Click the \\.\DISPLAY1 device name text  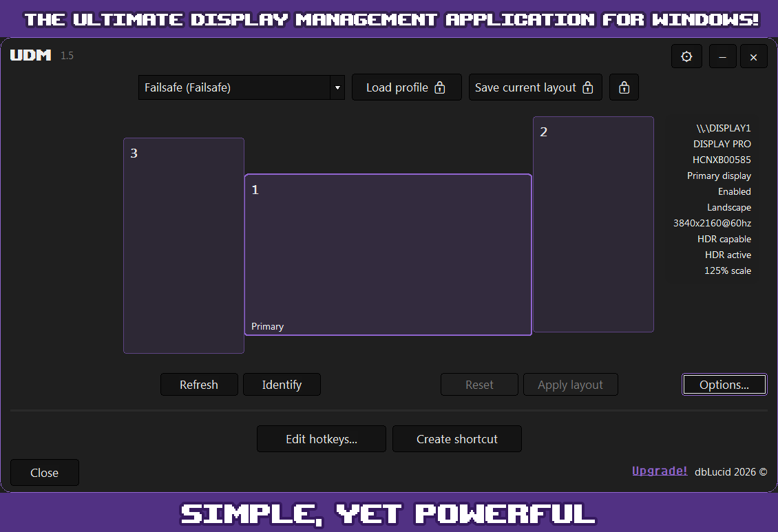(724, 128)
